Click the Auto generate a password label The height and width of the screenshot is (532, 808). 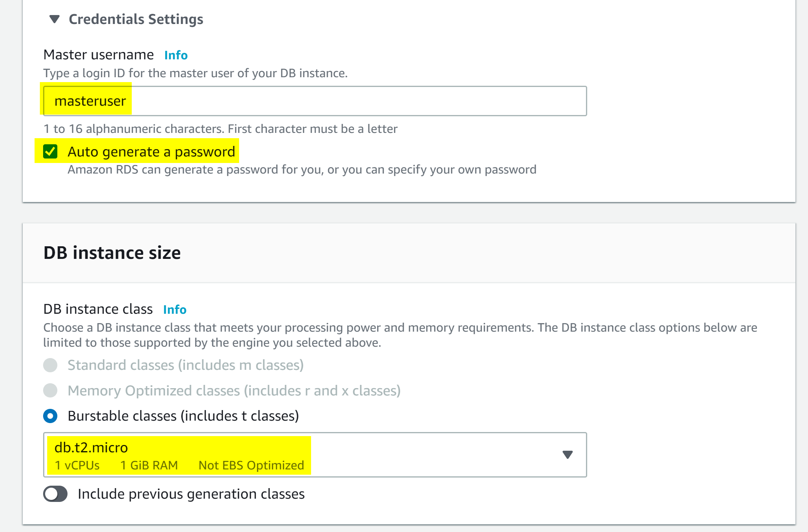151,152
